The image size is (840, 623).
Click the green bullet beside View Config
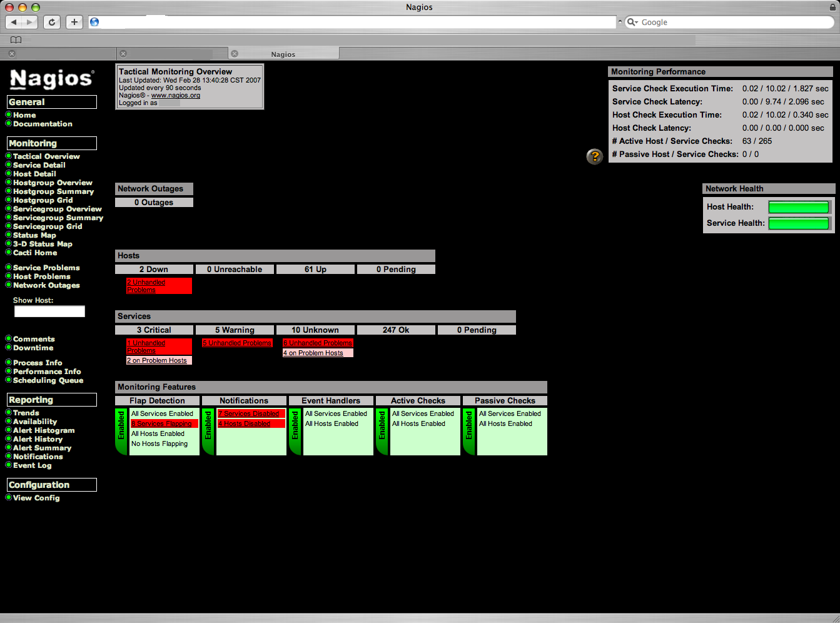tap(9, 497)
